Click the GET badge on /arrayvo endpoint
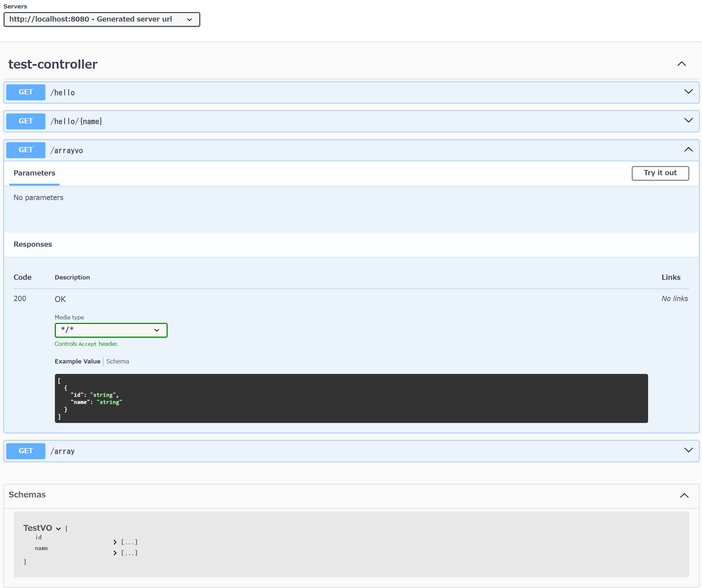 coord(25,150)
